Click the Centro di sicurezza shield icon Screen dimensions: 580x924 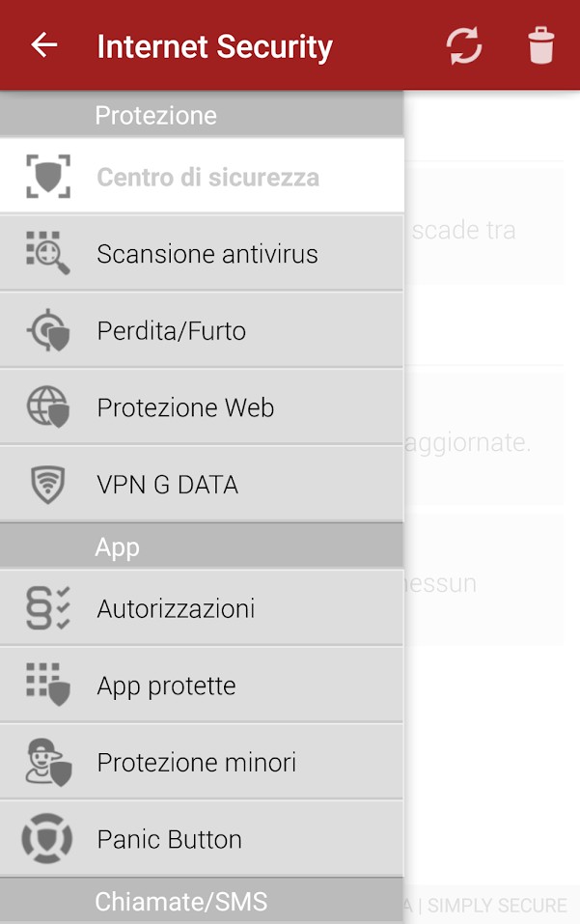[x=48, y=176]
